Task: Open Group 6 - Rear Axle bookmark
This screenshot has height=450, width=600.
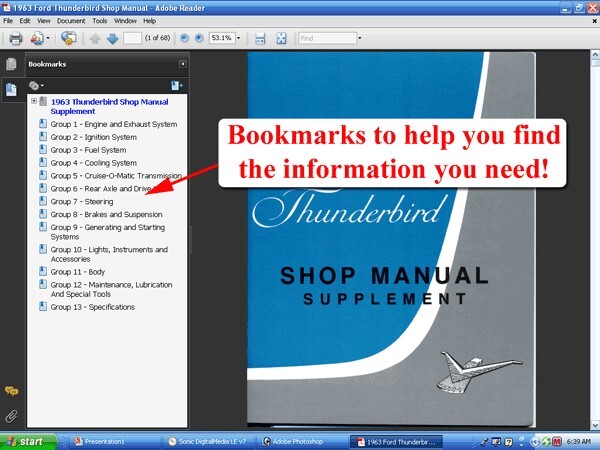Action: [103, 189]
